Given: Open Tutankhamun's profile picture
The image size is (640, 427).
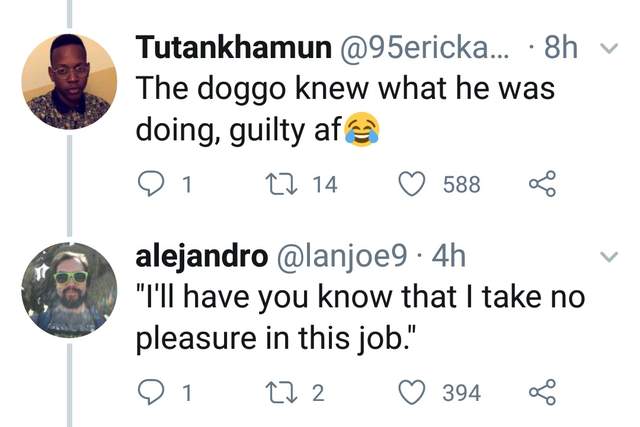Looking at the screenshot, I should pyautogui.click(x=69, y=82).
